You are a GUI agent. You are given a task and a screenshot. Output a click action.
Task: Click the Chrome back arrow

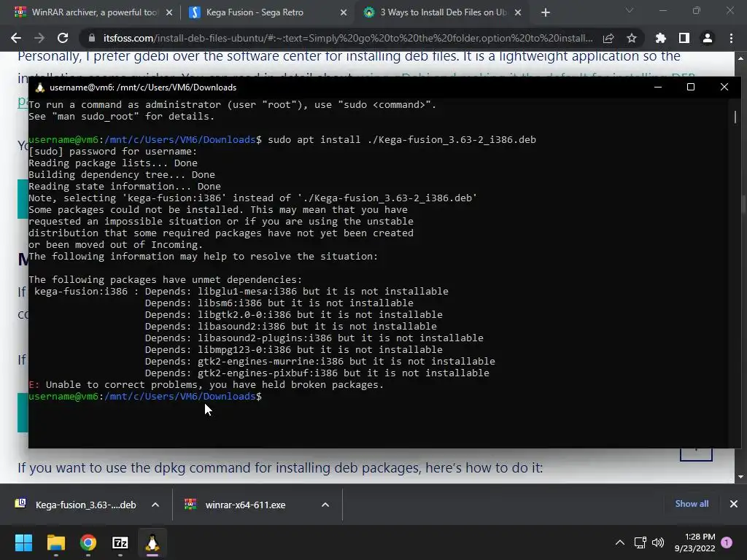[x=16, y=38]
